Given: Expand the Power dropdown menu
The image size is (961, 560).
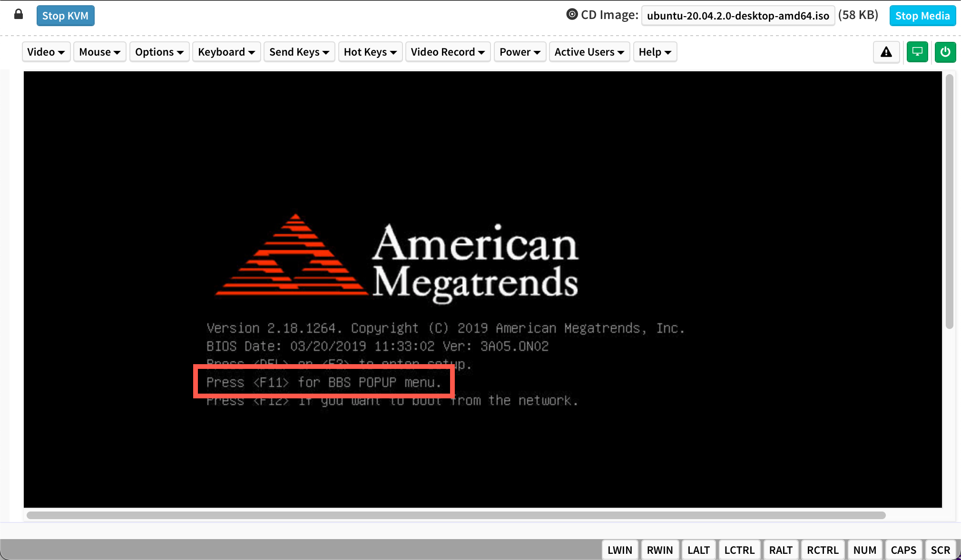Looking at the screenshot, I should coord(520,52).
